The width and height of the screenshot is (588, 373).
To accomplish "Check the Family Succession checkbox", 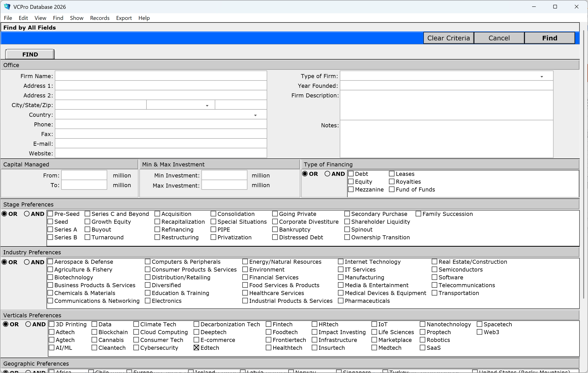I will [418, 214].
